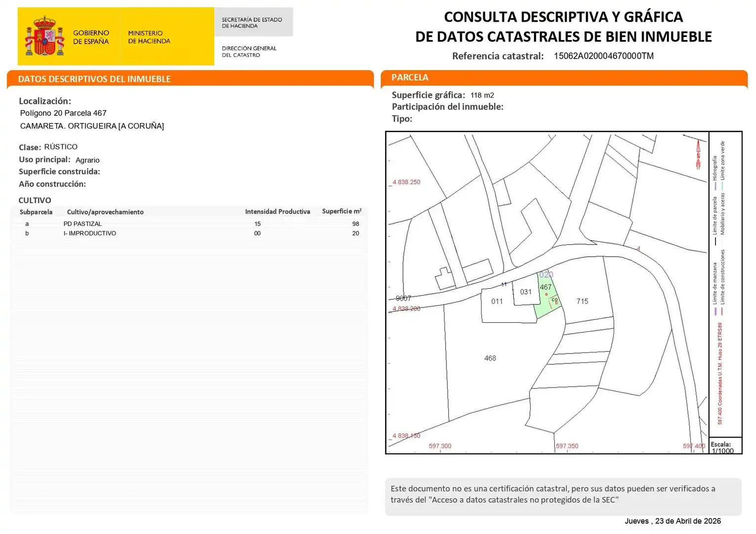Click the 'Superficie m²' column header

[x=342, y=211]
